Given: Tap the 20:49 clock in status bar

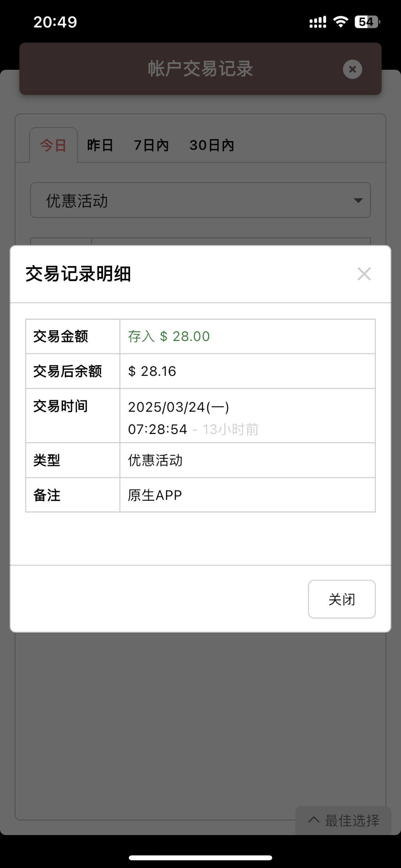Looking at the screenshot, I should point(55,22).
